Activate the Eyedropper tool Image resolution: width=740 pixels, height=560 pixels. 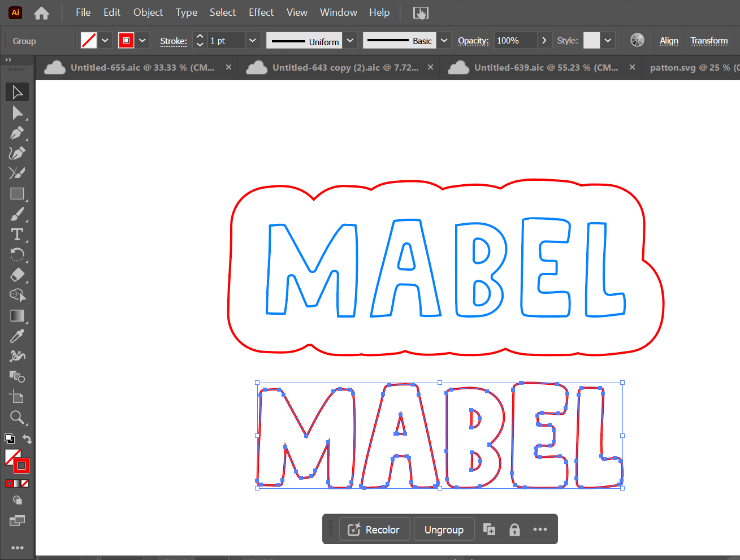tap(17, 336)
